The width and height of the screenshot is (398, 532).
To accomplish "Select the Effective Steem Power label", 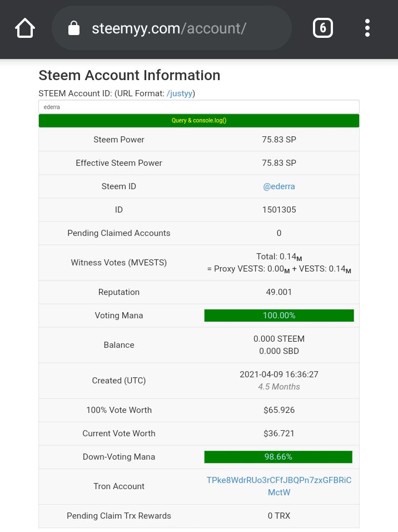I will (x=119, y=163).
